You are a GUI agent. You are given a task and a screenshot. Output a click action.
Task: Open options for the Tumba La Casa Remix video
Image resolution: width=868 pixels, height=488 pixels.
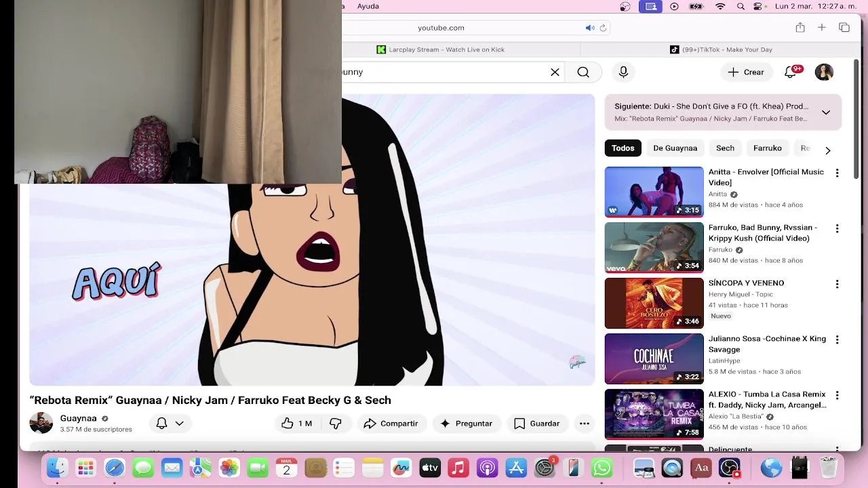click(x=837, y=396)
